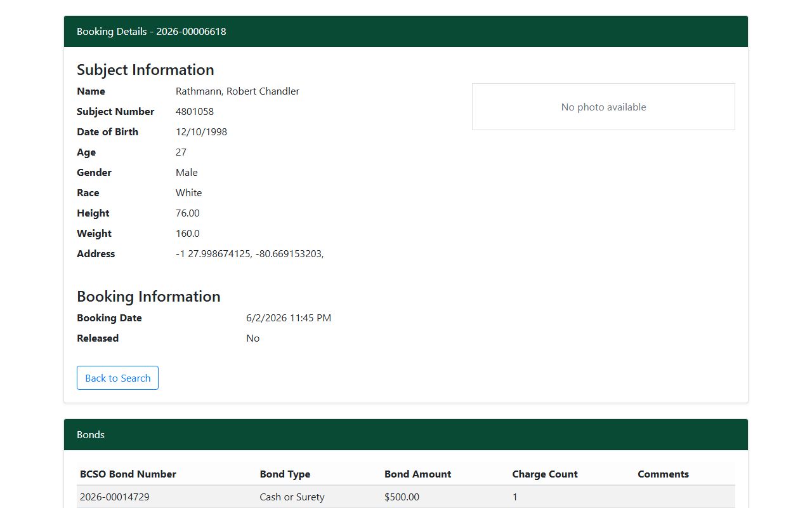Click the Booking Date label

click(109, 318)
